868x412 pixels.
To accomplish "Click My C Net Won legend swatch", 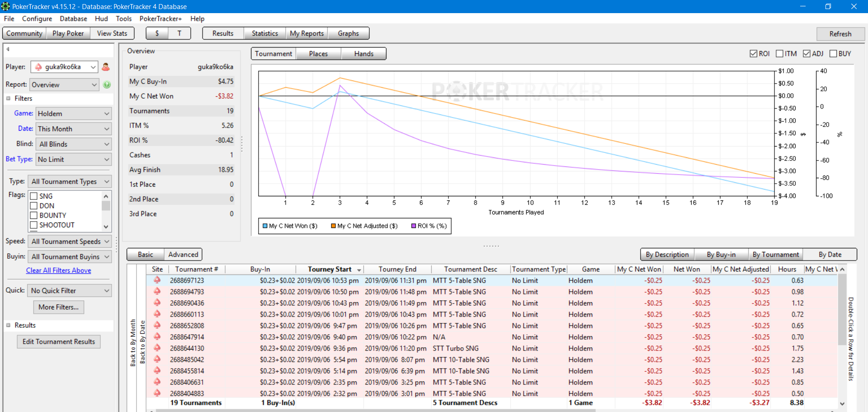I will coord(265,226).
